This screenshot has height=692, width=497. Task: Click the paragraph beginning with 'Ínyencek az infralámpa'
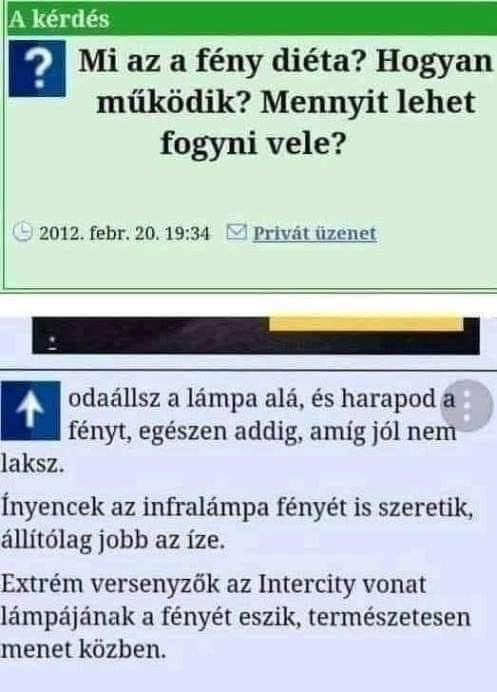(237, 523)
